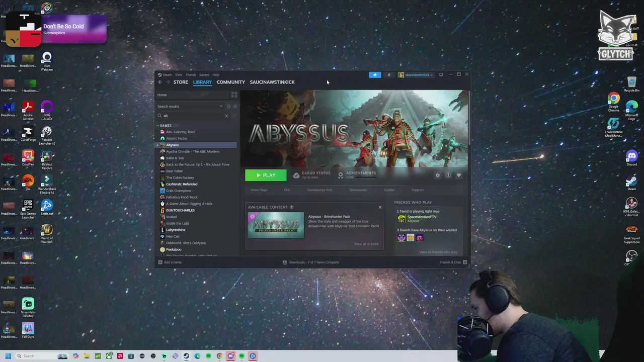Click the Windows Start button
Image resolution: width=644 pixels, height=362 pixels.
[x=8, y=356]
